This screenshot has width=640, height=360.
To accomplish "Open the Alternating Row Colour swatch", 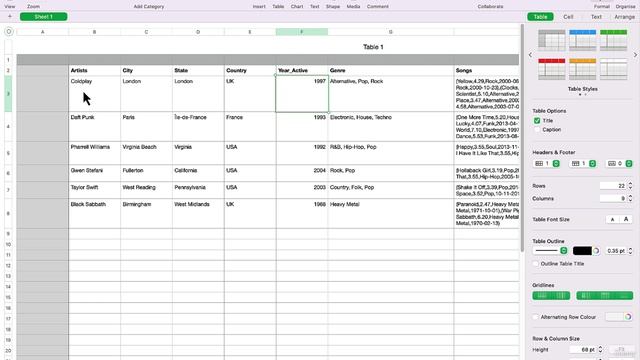I will [614, 317].
